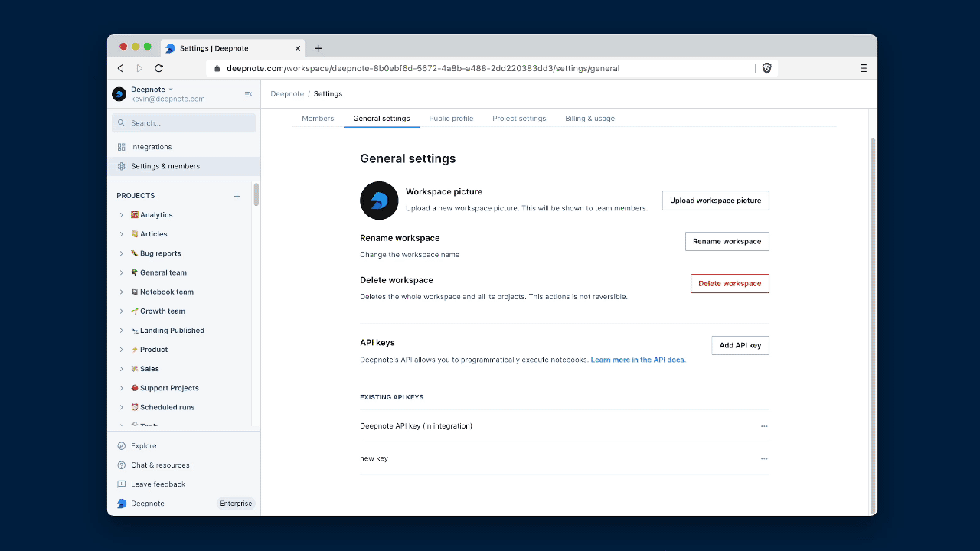Viewport: 980px width, 551px height.
Task: Click the red Delete workspace button
Action: pyautogui.click(x=729, y=284)
